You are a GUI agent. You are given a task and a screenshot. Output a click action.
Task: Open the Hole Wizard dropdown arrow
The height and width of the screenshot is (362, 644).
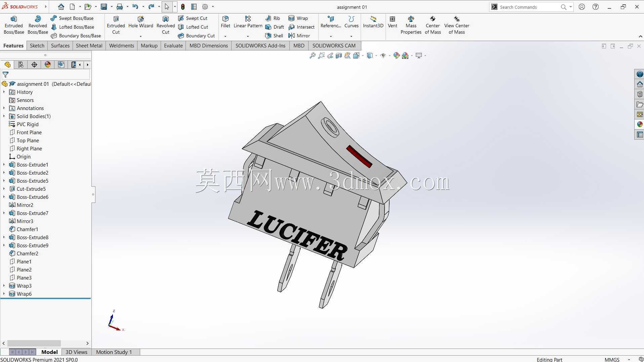(140, 36)
